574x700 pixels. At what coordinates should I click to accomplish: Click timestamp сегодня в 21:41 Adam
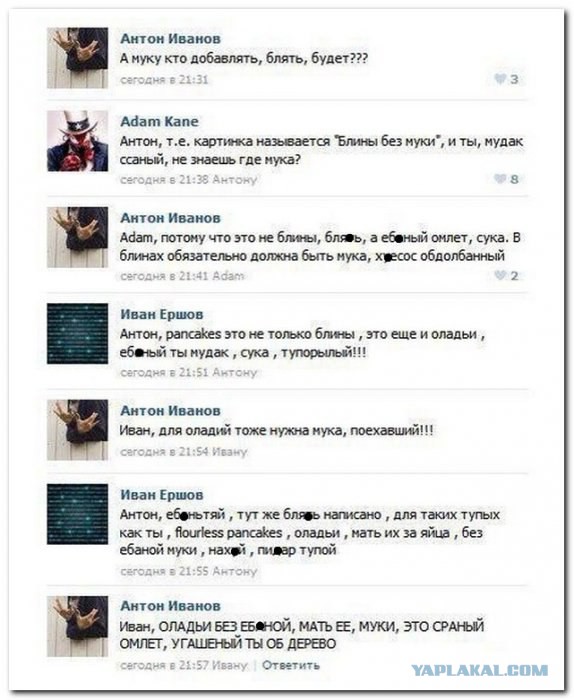(182, 276)
